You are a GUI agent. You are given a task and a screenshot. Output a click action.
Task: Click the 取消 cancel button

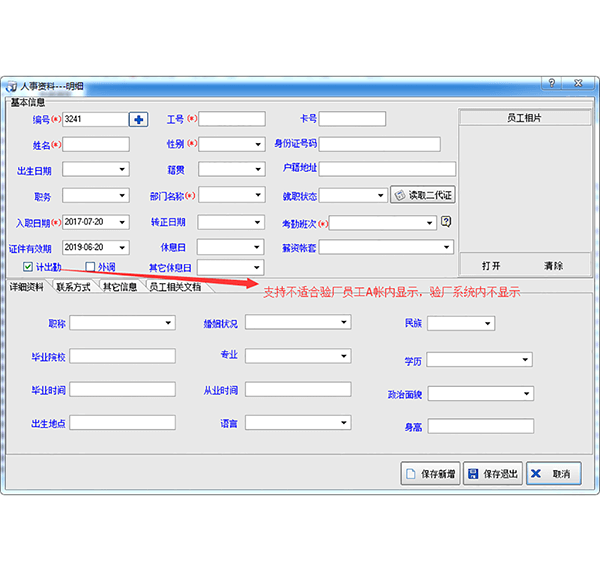(553, 474)
